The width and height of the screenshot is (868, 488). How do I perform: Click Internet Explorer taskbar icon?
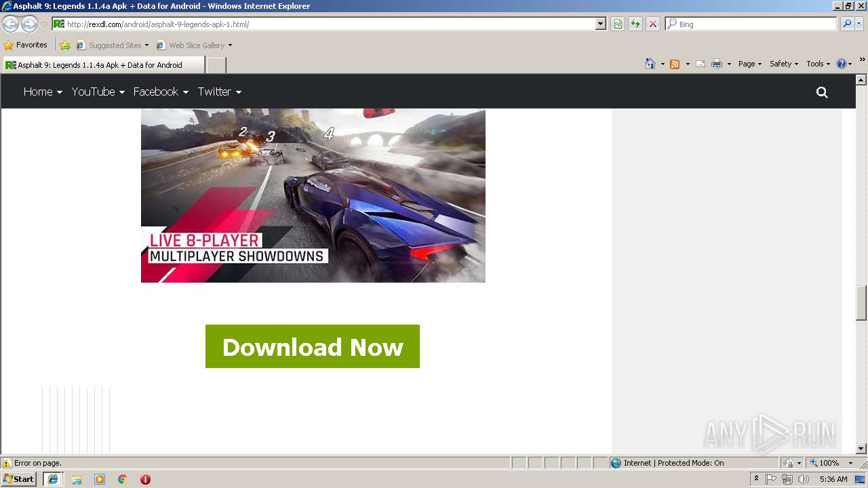tap(53, 479)
